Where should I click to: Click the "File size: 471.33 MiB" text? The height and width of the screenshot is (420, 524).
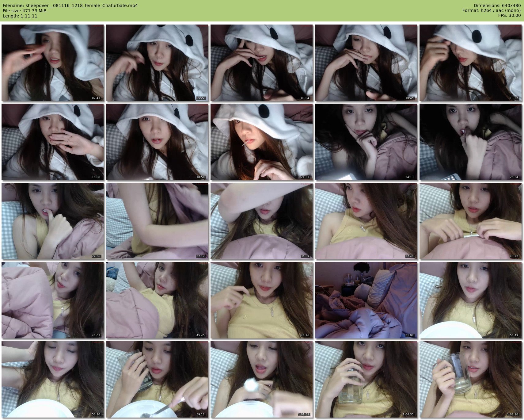click(x=25, y=11)
